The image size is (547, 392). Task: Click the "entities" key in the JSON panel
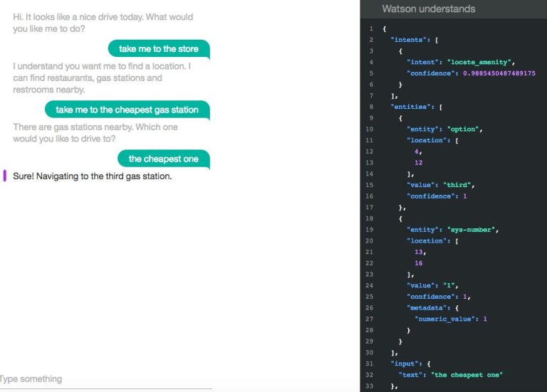point(413,106)
